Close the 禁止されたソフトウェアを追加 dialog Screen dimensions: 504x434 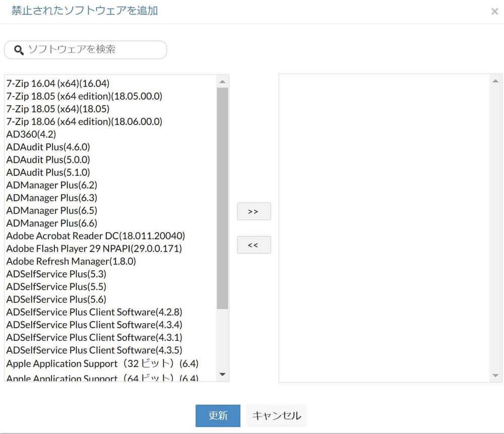(x=495, y=12)
